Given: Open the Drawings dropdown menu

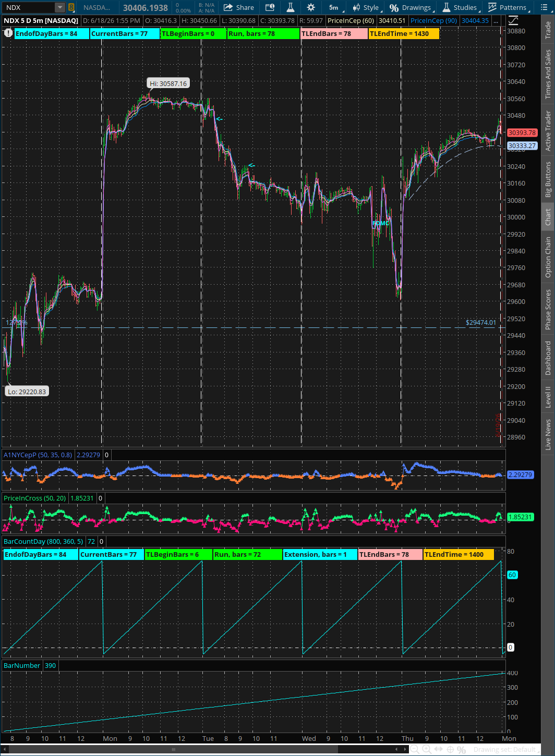Looking at the screenshot, I should pyautogui.click(x=413, y=7).
